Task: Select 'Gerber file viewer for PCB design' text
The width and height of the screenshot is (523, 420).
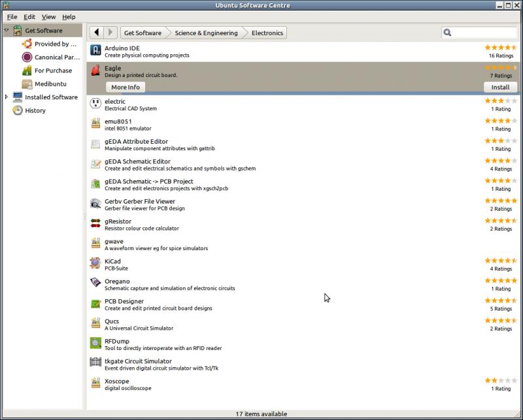Action: (144, 208)
